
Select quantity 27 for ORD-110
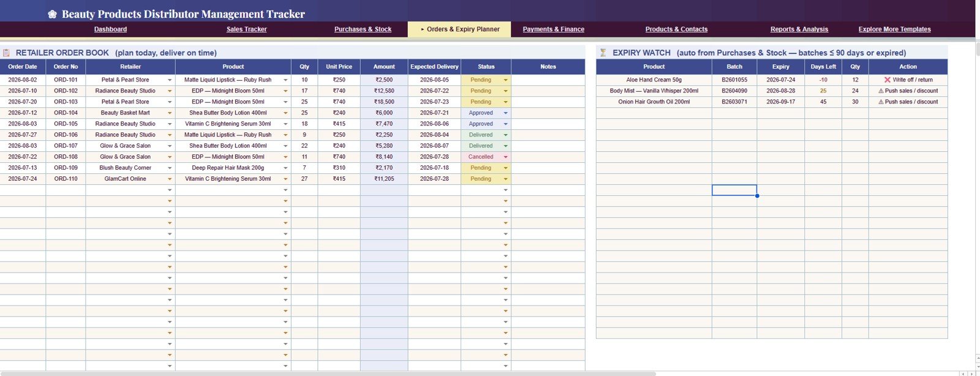[x=304, y=179]
